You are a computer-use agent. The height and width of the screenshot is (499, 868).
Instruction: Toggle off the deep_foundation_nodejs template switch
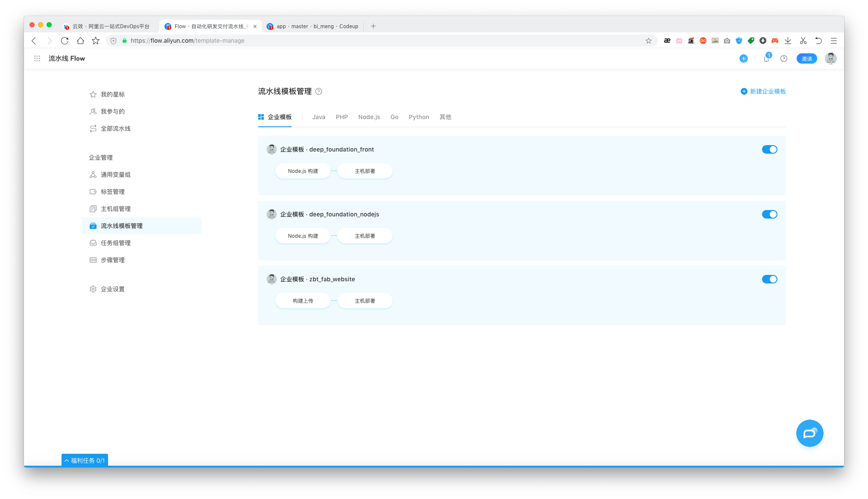[769, 214]
